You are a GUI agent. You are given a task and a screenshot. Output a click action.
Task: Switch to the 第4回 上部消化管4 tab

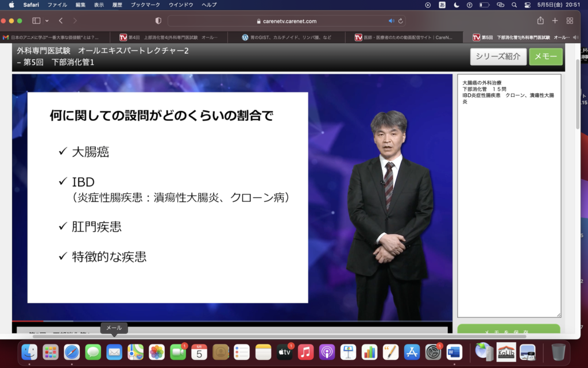(x=172, y=37)
